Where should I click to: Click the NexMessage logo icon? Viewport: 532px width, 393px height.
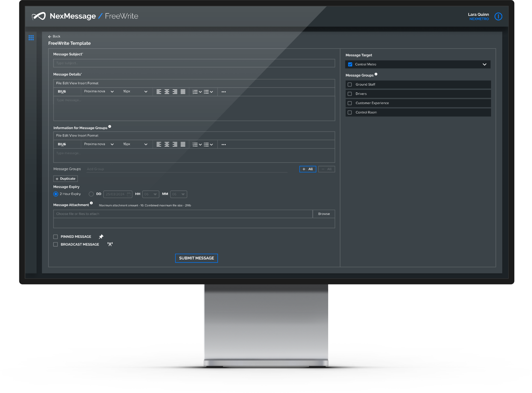(39, 16)
